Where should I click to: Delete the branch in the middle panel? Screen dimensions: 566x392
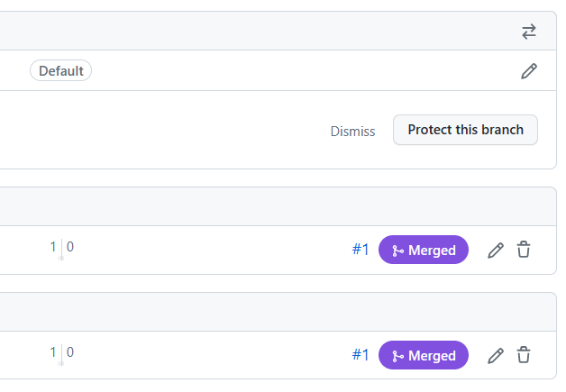tap(524, 251)
